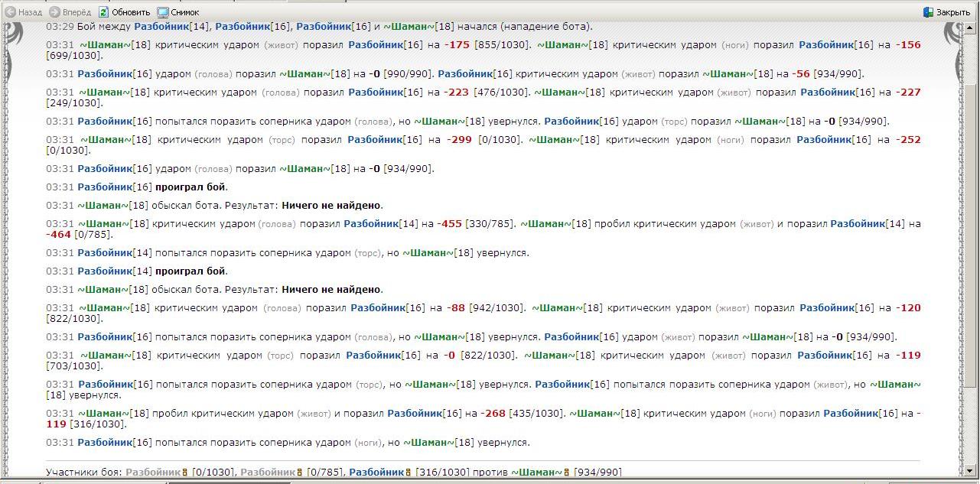980x484 pixels.
Task: Go back with the Назад button
Action: 24,12
